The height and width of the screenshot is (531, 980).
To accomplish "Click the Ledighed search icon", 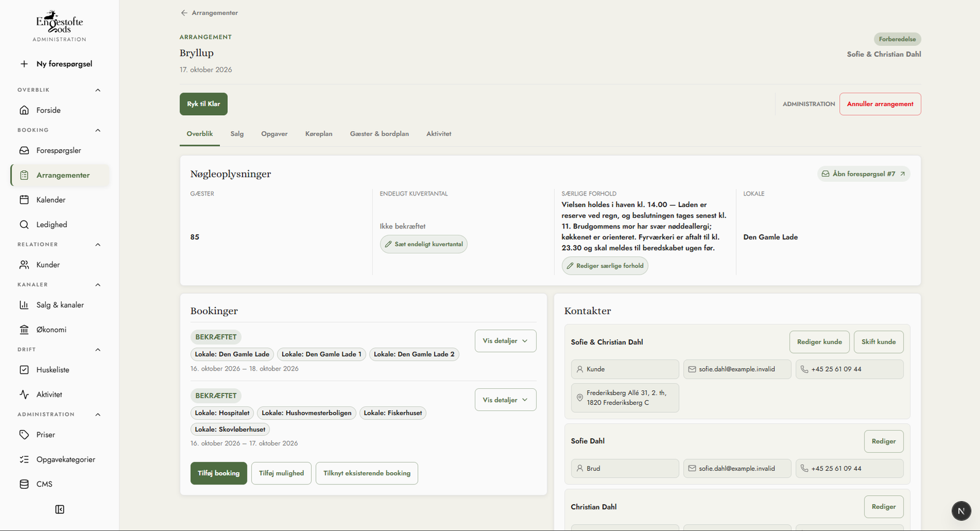I will click(24, 225).
